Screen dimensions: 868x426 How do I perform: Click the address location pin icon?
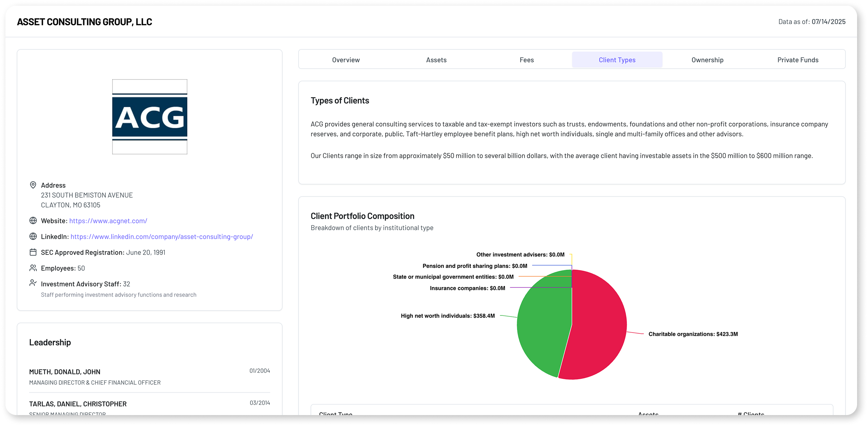(33, 185)
